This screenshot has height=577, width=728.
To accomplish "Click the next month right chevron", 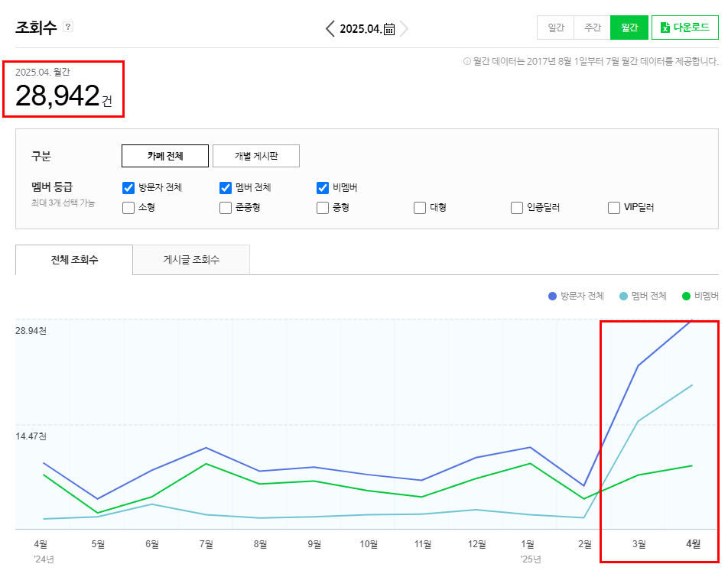I will pos(405,29).
